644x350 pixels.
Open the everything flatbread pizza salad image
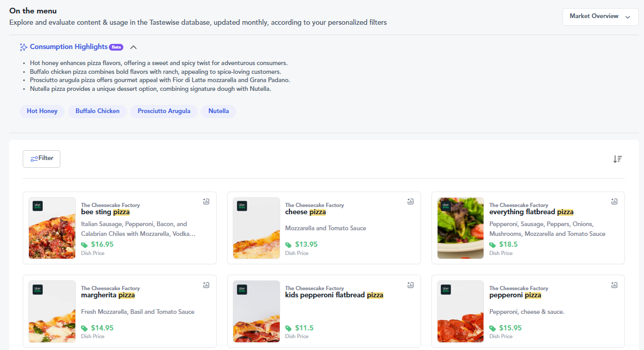460,228
